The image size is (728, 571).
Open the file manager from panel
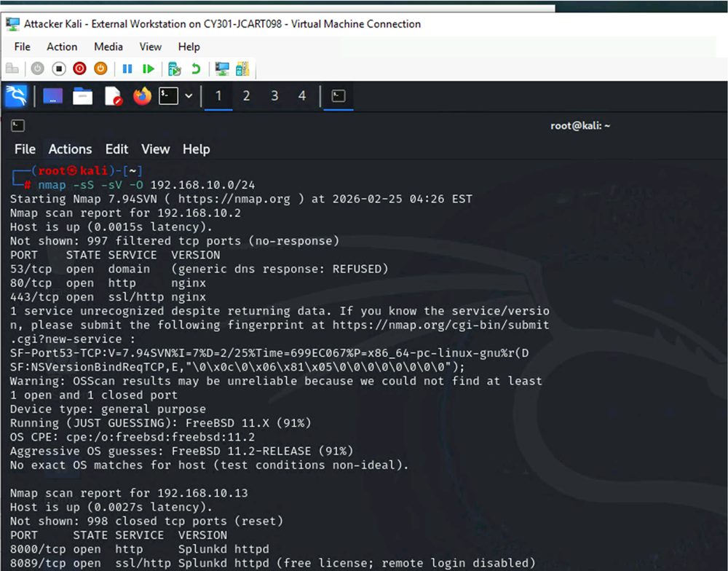83,96
